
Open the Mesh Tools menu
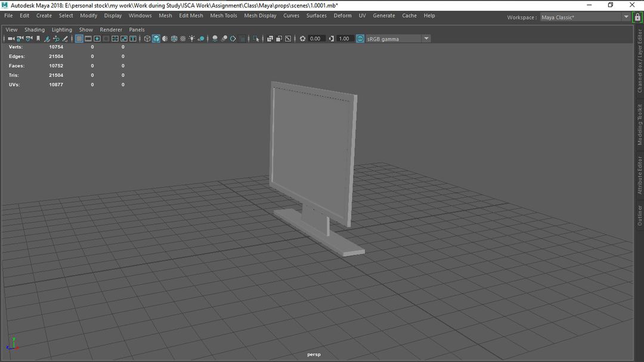pos(224,16)
